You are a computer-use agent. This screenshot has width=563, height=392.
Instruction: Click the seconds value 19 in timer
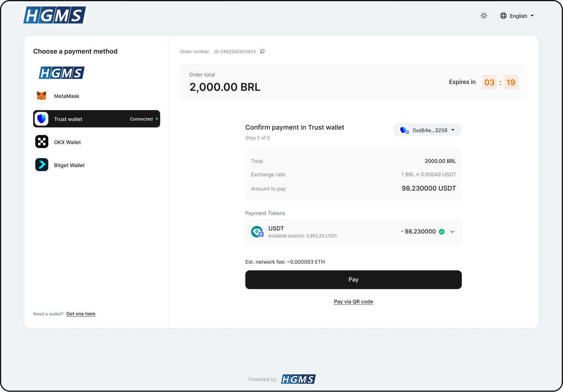coord(511,82)
